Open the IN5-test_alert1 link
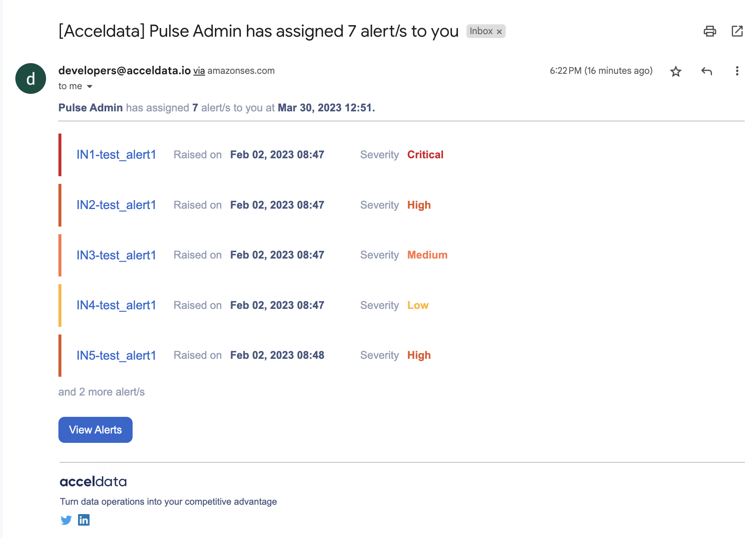Image resolution: width=756 pixels, height=538 pixels. (x=116, y=355)
